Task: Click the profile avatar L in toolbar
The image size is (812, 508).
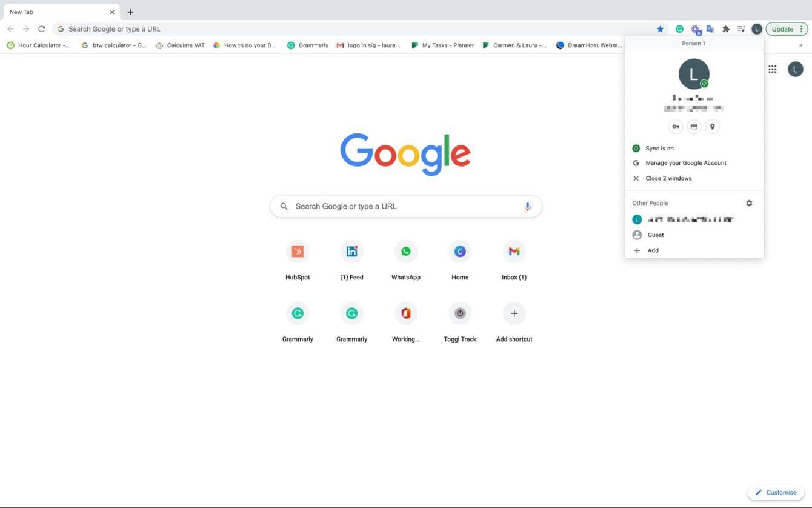Action: click(756, 29)
